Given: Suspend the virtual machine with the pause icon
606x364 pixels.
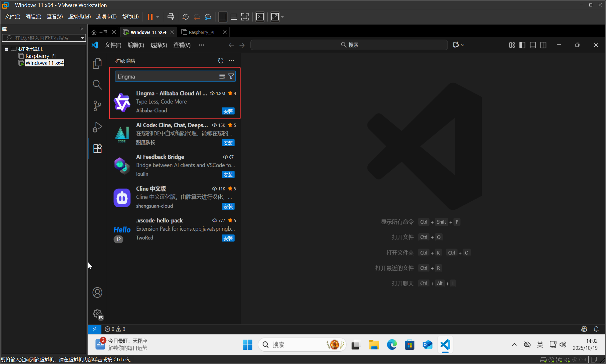Looking at the screenshot, I should pyautogui.click(x=150, y=17).
